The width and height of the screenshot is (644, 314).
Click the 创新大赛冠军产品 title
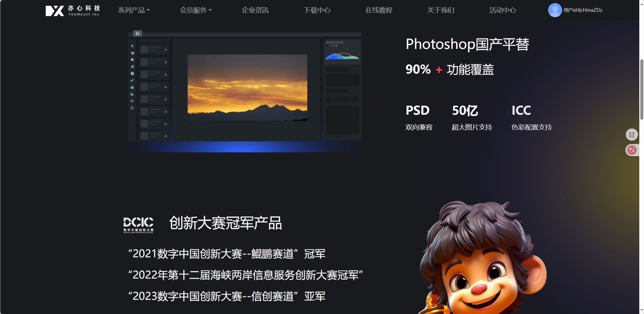225,223
